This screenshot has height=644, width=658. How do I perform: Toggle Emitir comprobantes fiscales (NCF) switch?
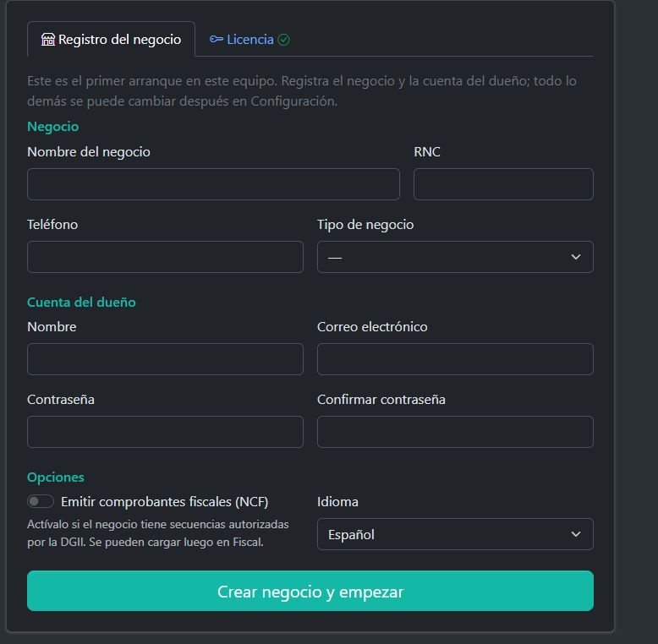[x=41, y=501]
